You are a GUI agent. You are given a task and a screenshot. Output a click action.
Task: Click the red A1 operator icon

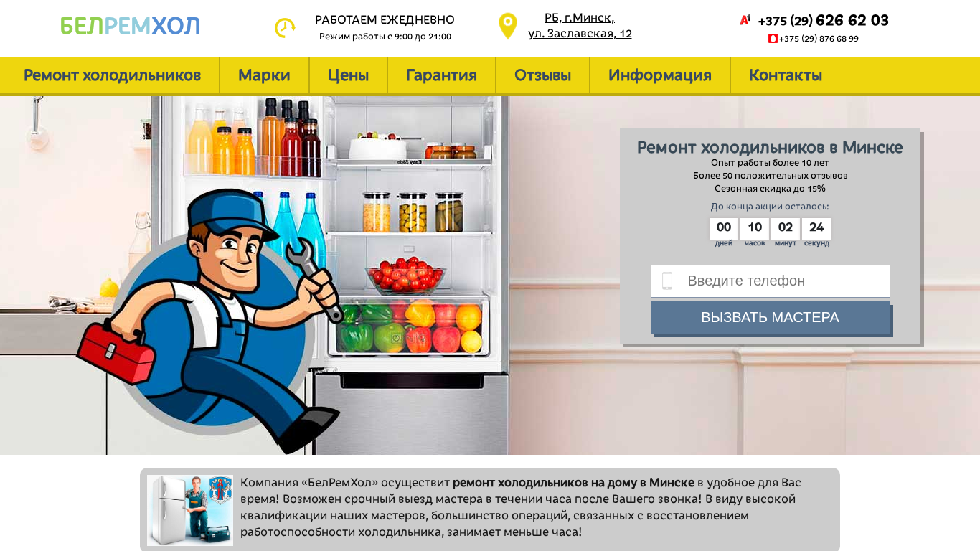click(745, 20)
